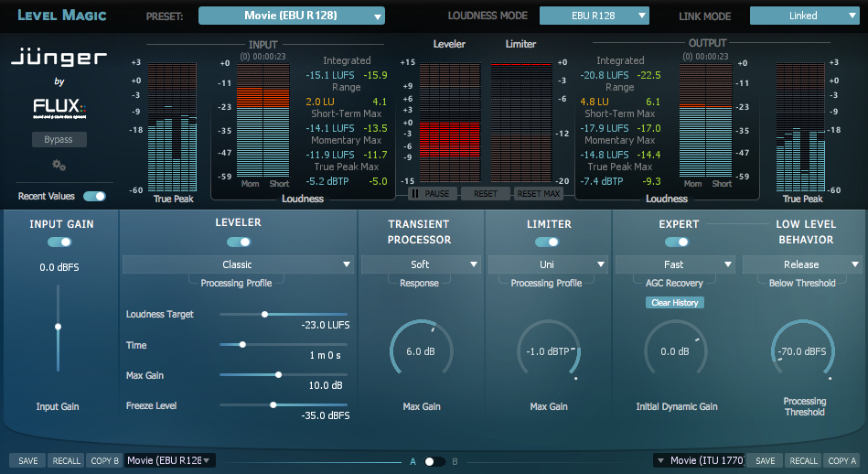Pause the meters with the PAUSE button
Screen dimensions: 868x474
click(432, 194)
